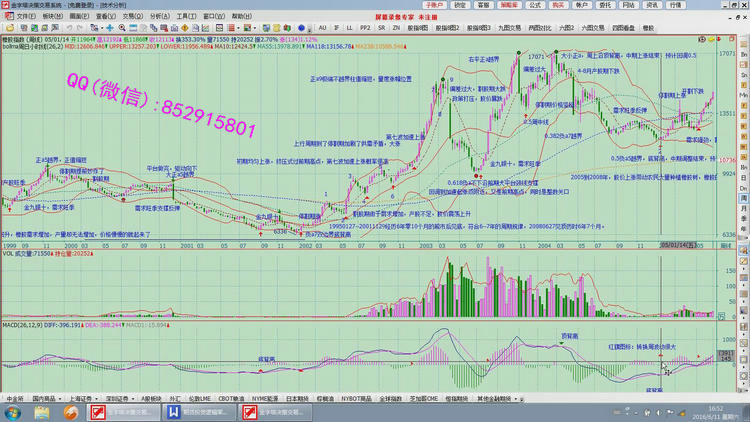Viewport: 750px width, 422px height.
Task: Click the 子账户 button in top bar
Action: click(432, 5)
